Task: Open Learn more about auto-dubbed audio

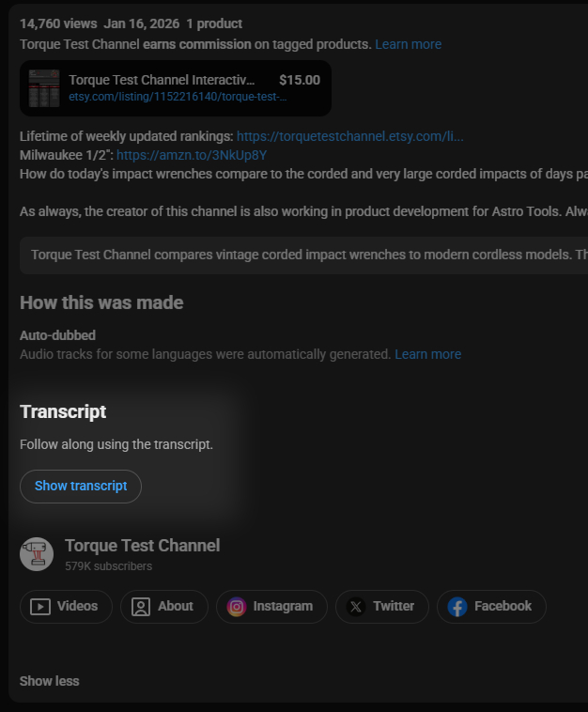Action: 427,354
